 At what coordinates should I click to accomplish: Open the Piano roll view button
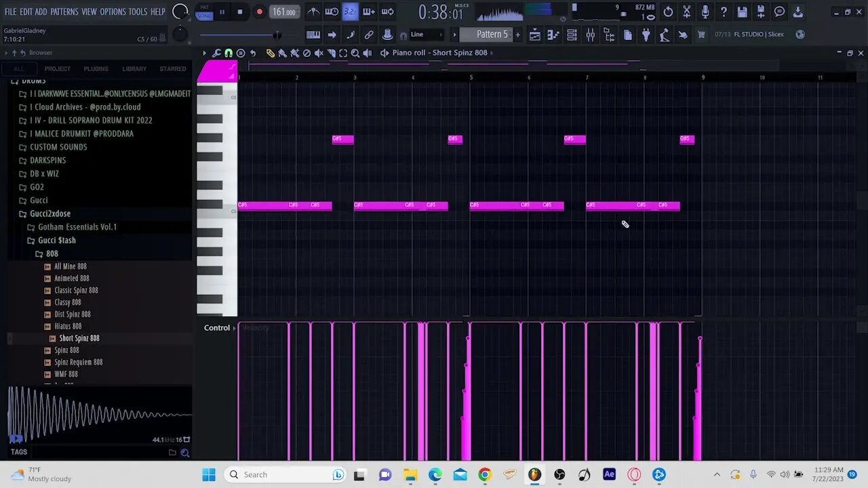point(553,35)
